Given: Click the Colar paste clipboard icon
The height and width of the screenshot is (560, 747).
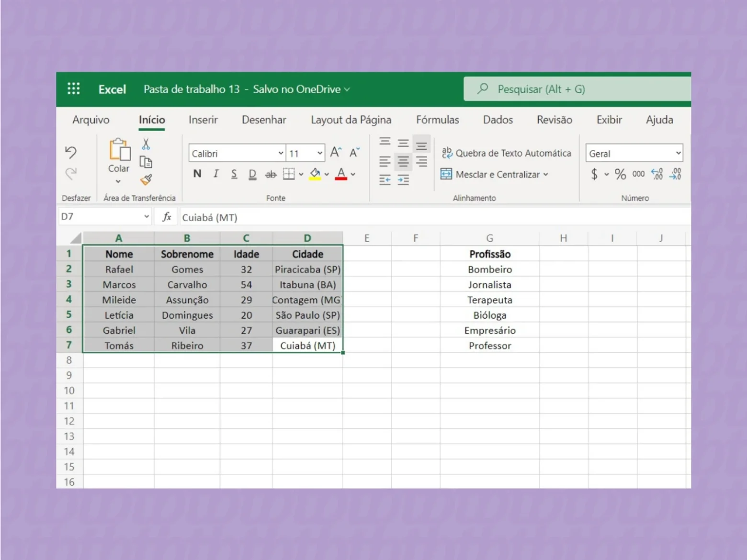Looking at the screenshot, I should (x=120, y=149).
